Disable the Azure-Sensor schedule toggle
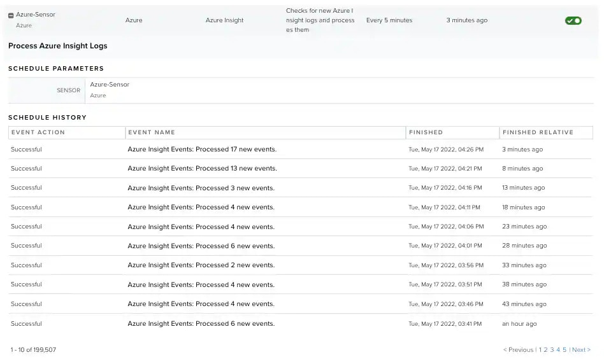The height and width of the screenshot is (364, 604). 573,21
